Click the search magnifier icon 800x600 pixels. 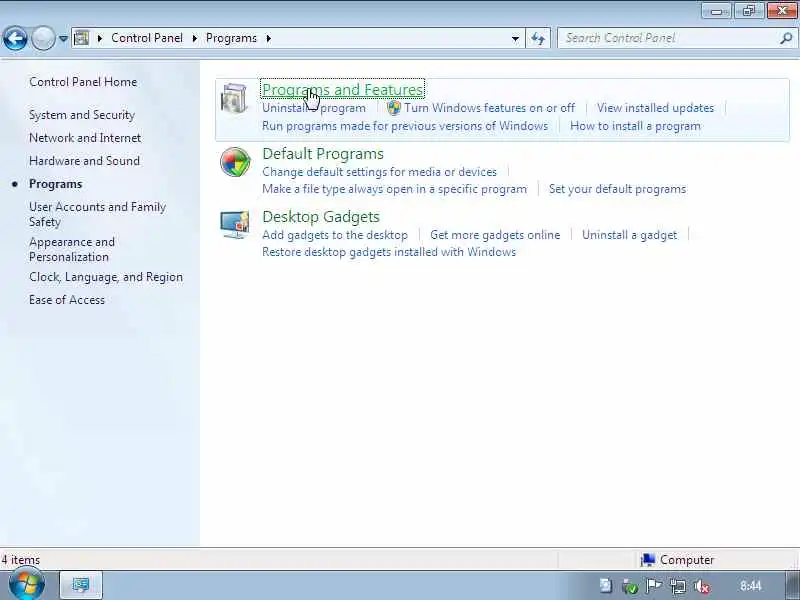(x=786, y=38)
